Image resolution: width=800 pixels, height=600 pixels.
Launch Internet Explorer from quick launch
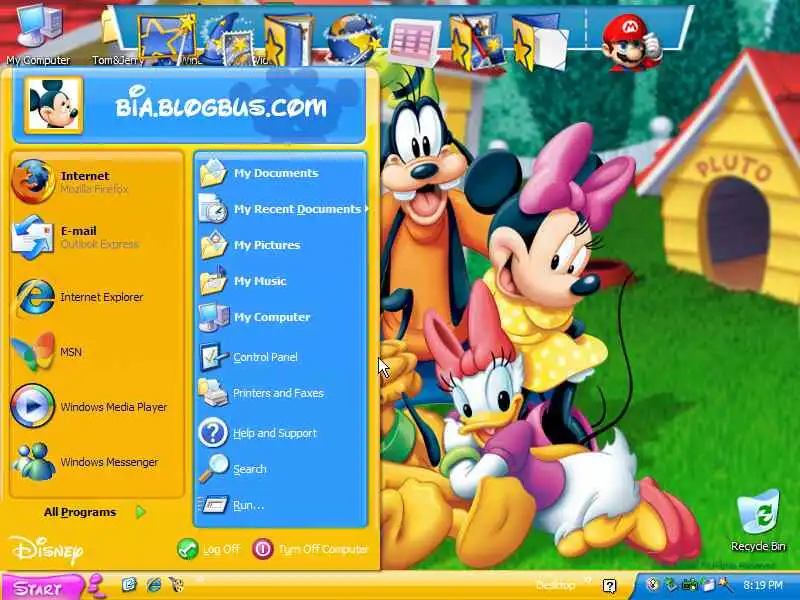tap(154, 584)
